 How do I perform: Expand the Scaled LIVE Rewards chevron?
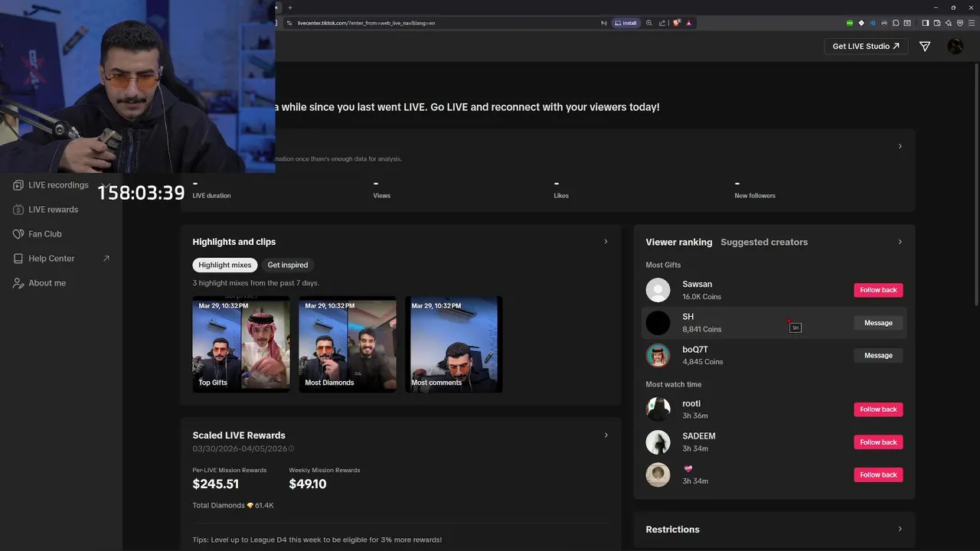click(x=606, y=435)
